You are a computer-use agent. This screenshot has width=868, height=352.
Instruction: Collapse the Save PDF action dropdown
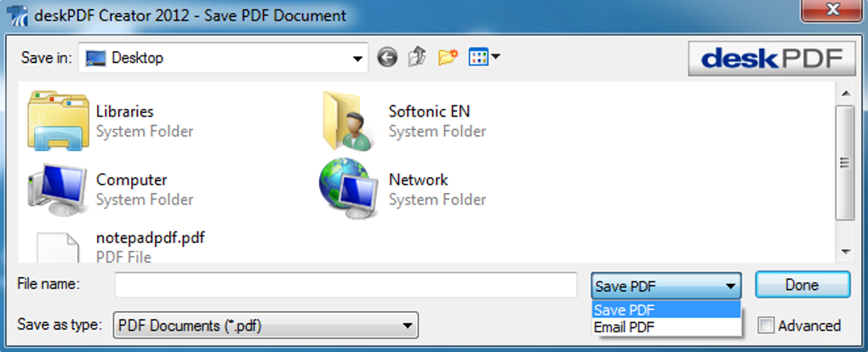click(x=666, y=286)
